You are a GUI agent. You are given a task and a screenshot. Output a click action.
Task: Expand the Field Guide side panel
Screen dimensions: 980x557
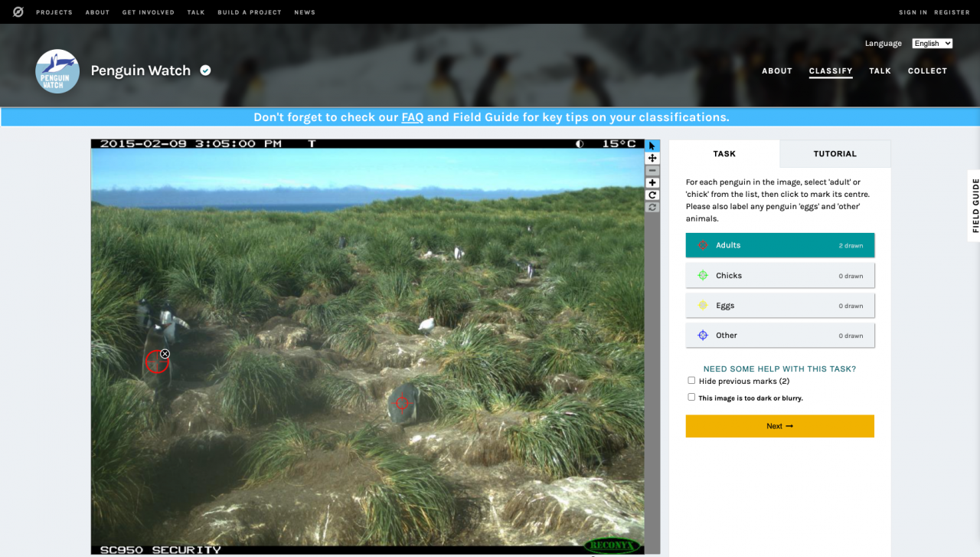pyautogui.click(x=975, y=205)
